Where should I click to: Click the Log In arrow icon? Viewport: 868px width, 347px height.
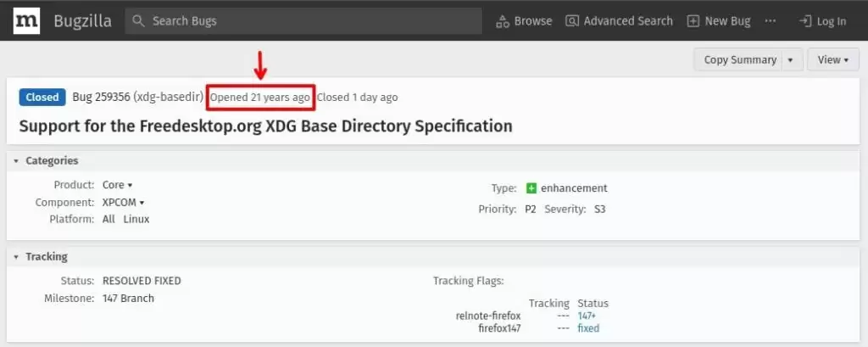click(805, 21)
